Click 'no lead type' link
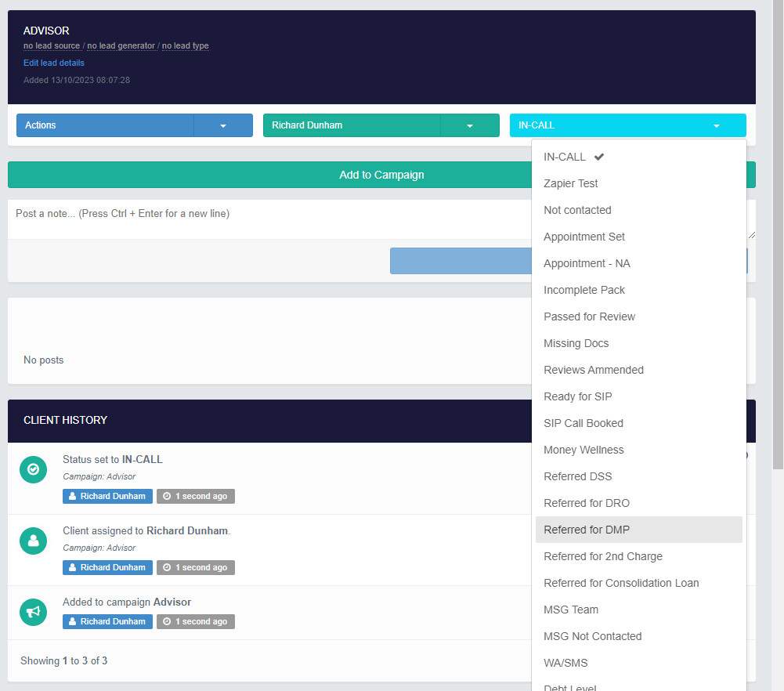Viewport: 784px width, 691px height. point(186,46)
